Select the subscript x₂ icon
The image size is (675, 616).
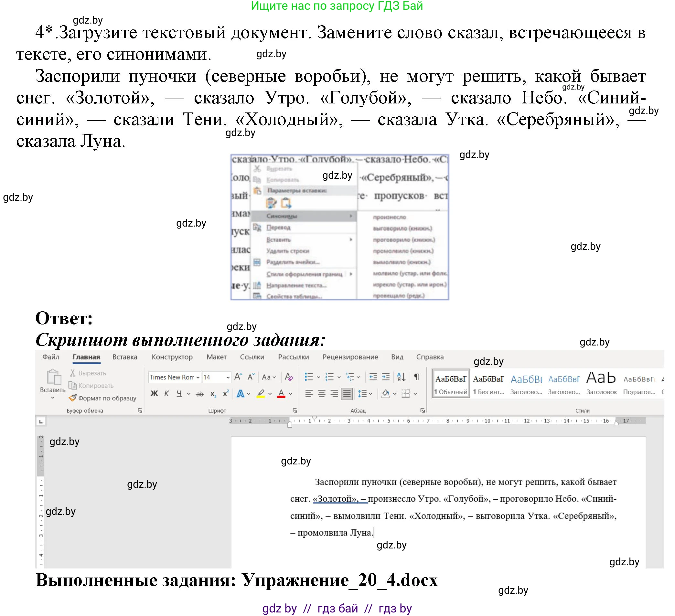pyautogui.click(x=213, y=394)
